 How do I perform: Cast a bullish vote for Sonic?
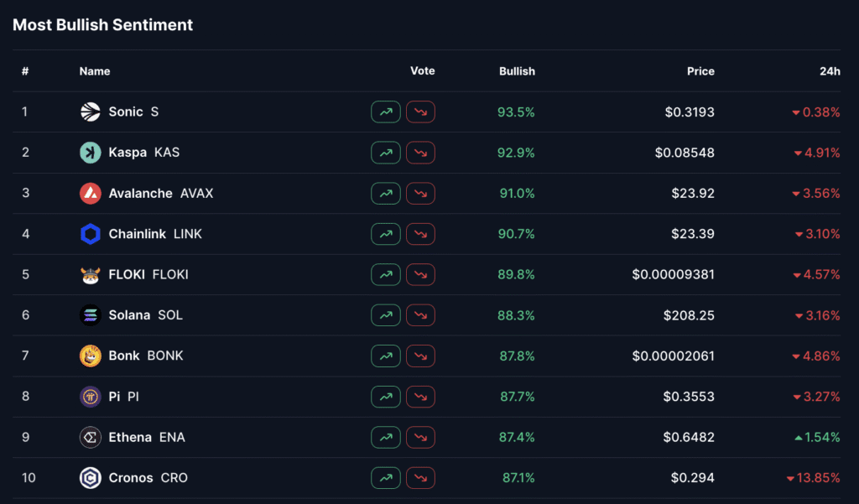[385, 112]
